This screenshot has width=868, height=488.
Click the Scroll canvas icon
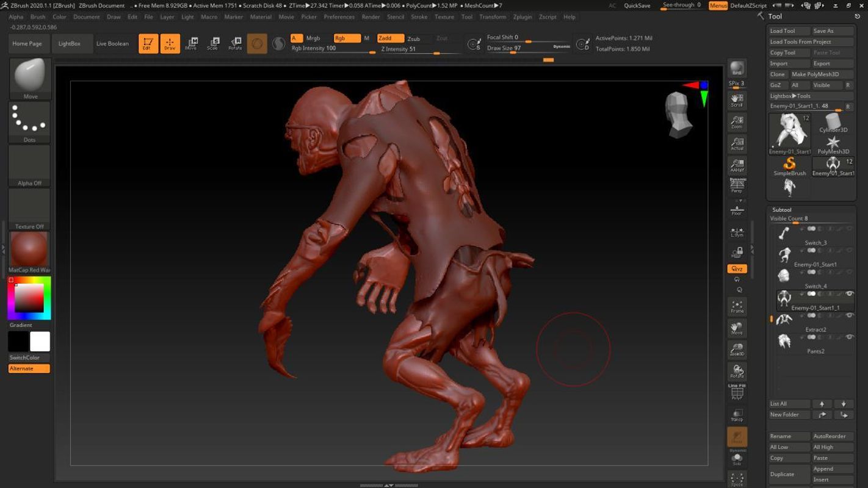pyautogui.click(x=737, y=101)
